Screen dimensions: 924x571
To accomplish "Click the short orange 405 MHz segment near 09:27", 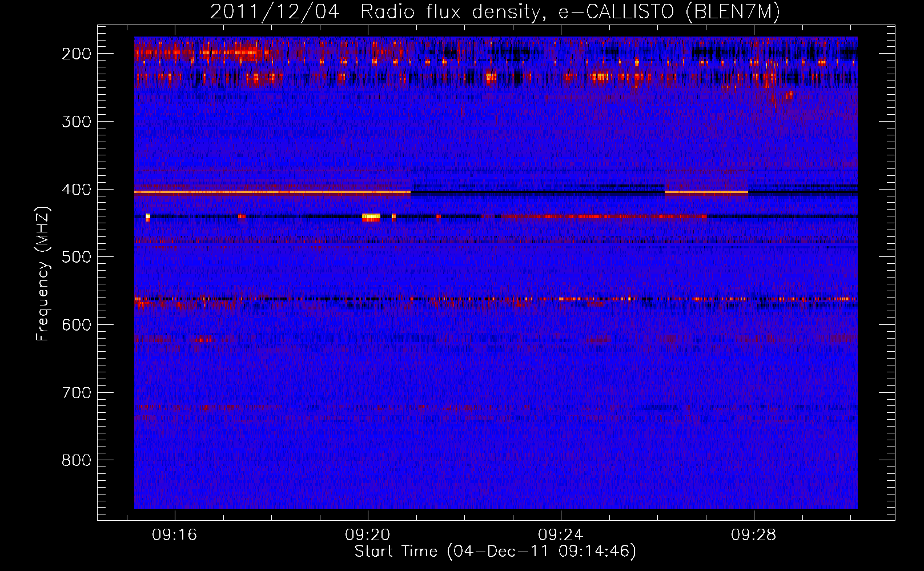I will [706, 192].
